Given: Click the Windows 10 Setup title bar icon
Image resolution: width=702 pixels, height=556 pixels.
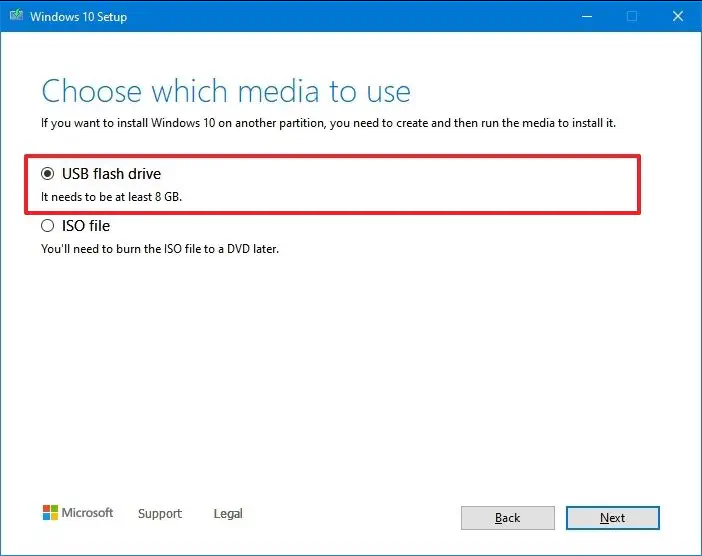Looking at the screenshot, I should click(14, 16).
